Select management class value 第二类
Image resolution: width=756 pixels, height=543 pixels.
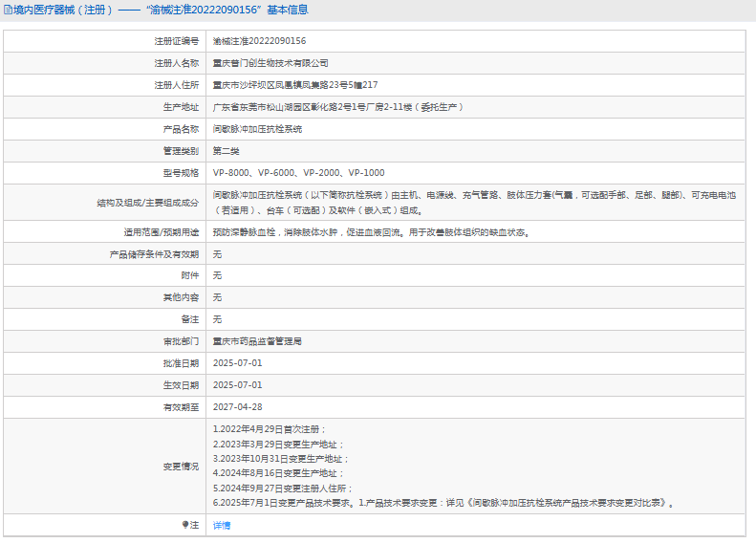click(x=227, y=151)
